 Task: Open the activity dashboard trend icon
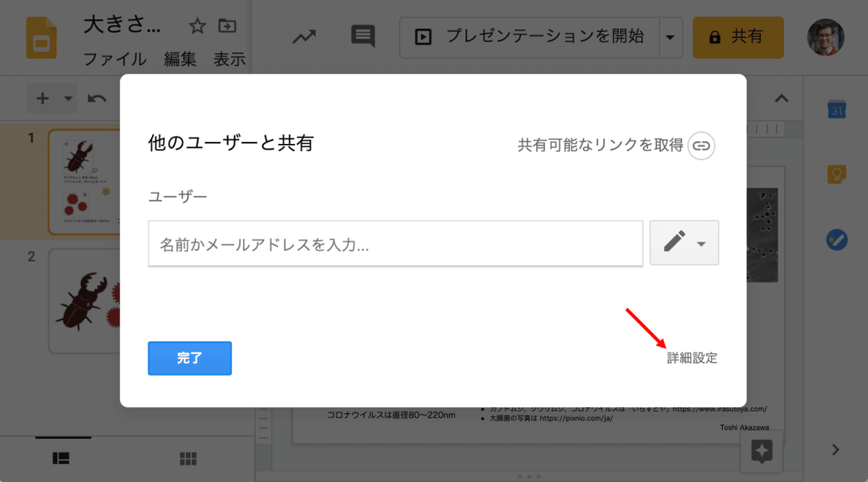coord(304,36)
